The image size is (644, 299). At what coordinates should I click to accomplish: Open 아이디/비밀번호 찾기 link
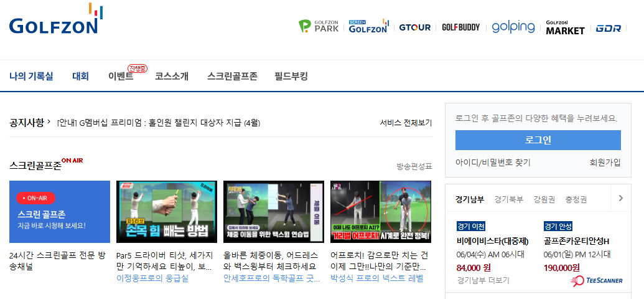coord(493,163)
